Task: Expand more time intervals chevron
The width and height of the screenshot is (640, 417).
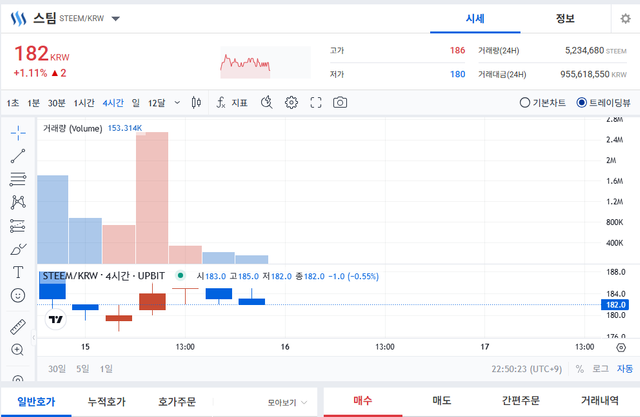Action: [177, 102]
